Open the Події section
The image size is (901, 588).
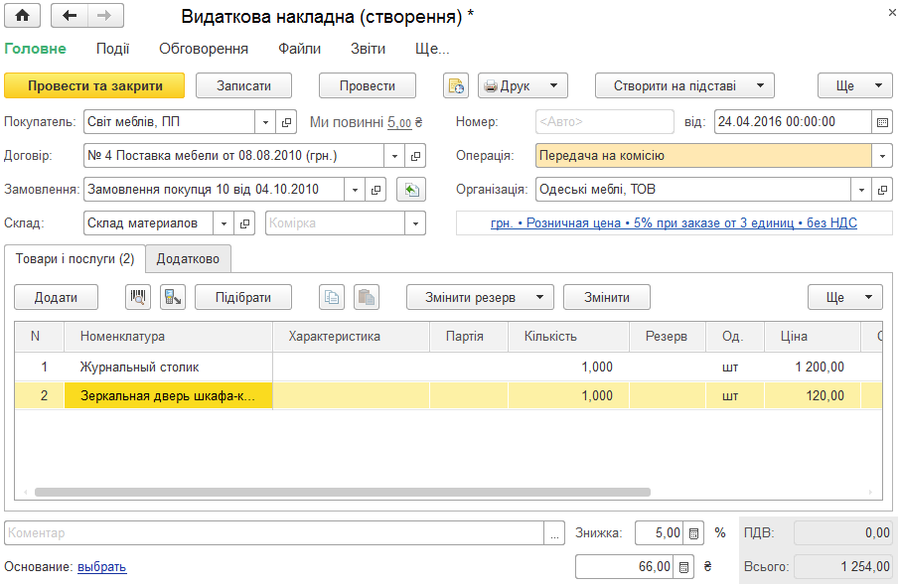(112, 49)
